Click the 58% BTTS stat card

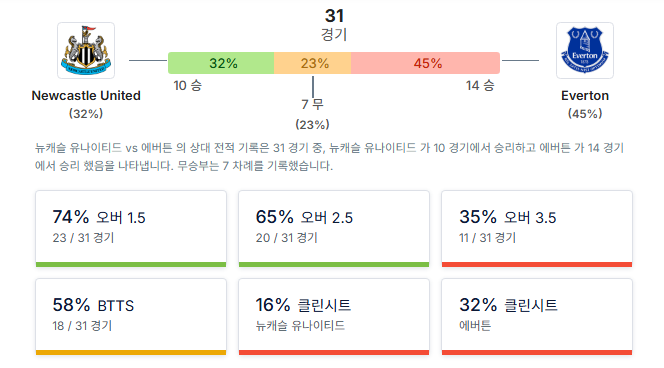131,317
